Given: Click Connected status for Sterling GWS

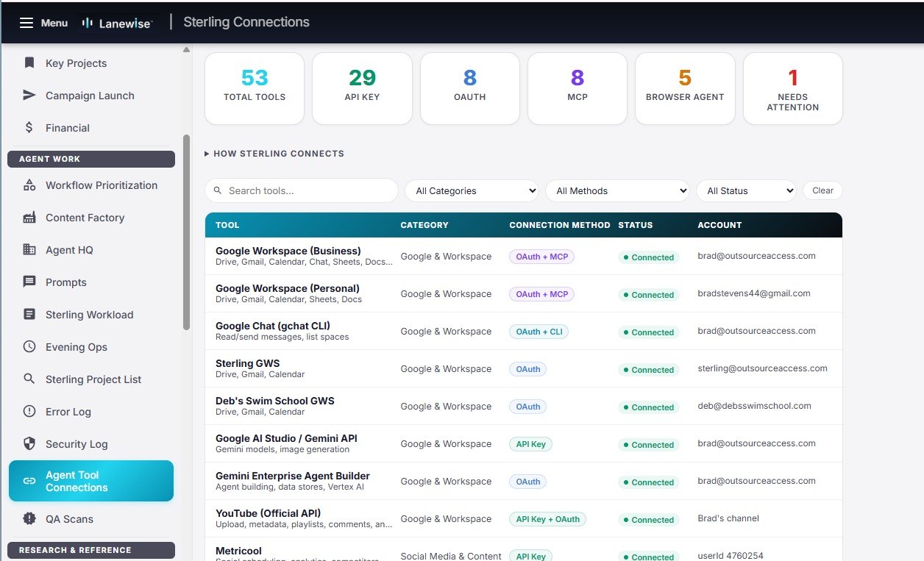Looking at the screenshot, I should click(x=648, y=370).
